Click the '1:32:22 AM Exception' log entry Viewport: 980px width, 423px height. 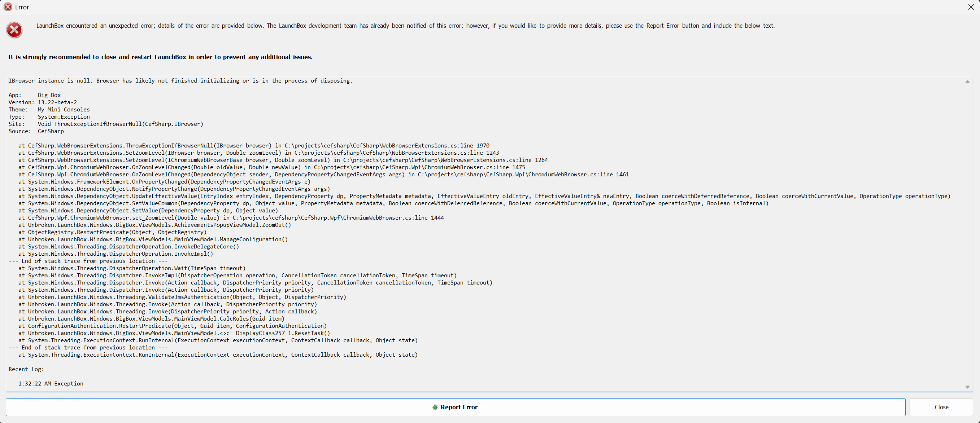[51, 384]
